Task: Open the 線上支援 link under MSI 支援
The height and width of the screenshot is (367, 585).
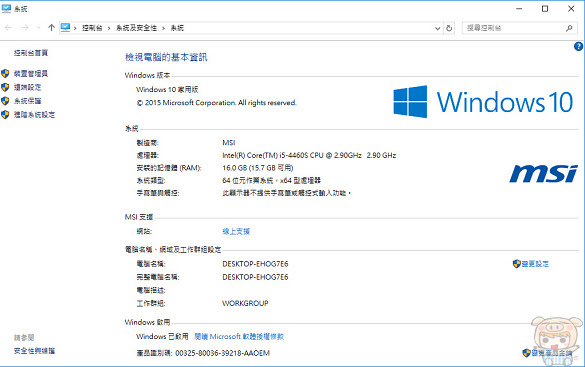Action: click(x=236, y=231)
